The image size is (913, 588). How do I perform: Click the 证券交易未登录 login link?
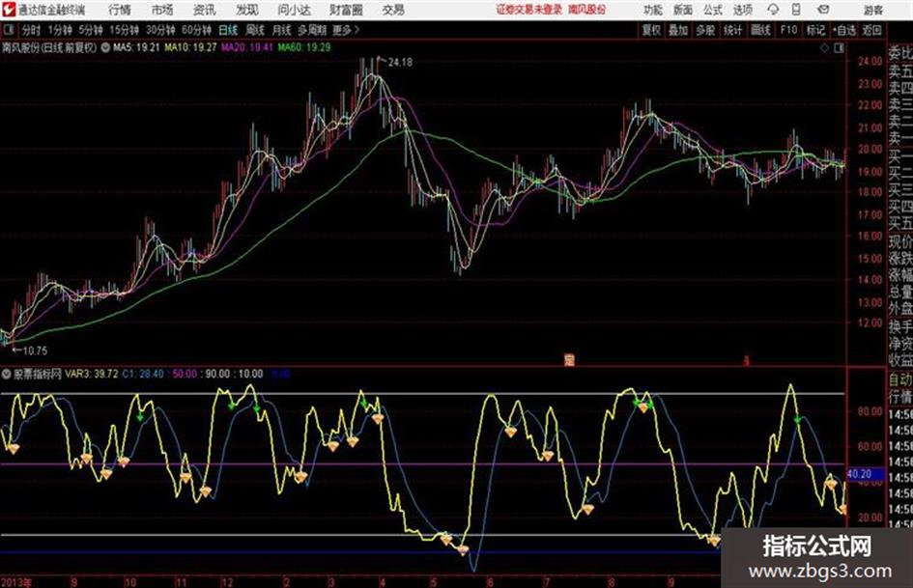click(x=529, y=10)
